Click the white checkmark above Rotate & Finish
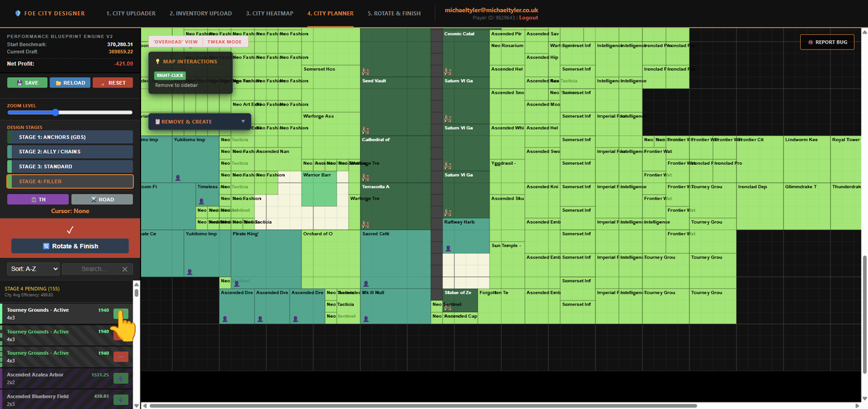This screenshot has height=409, width=868. tap(70, 230)
